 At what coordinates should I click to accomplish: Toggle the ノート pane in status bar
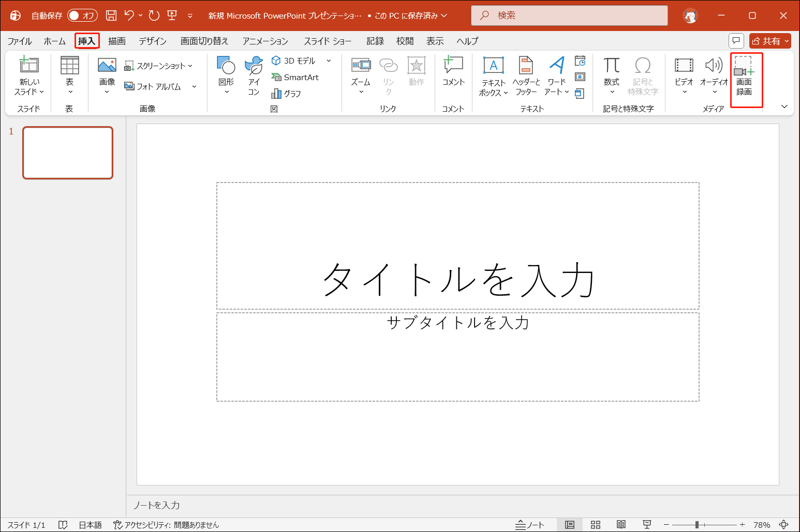(530, 524)
